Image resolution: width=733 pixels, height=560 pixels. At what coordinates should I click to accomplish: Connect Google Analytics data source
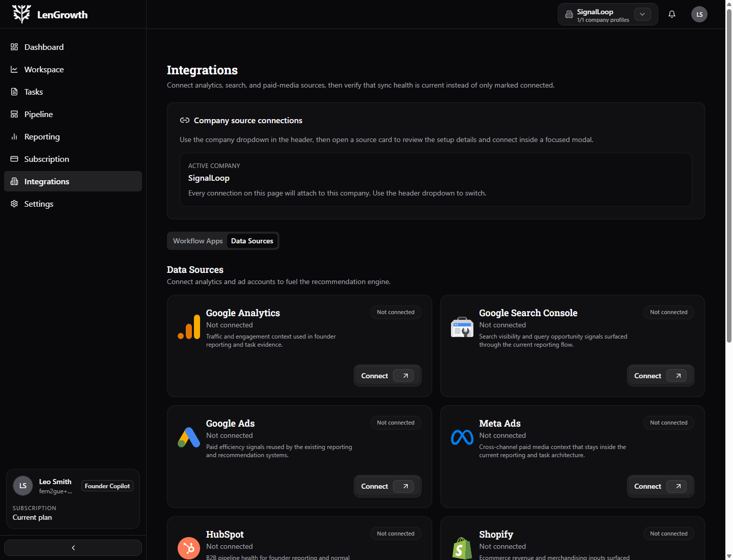tap(387, 376)
